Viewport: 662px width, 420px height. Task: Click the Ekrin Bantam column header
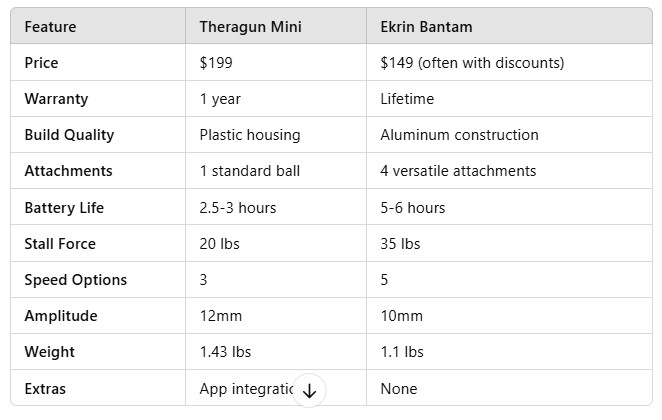[x=427, y=27]
